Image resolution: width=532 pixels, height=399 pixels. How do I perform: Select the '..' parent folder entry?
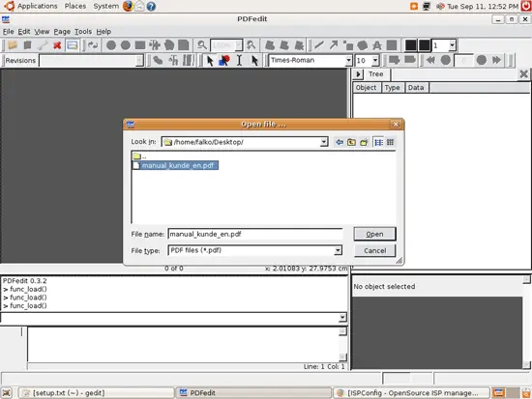[140, 157]
